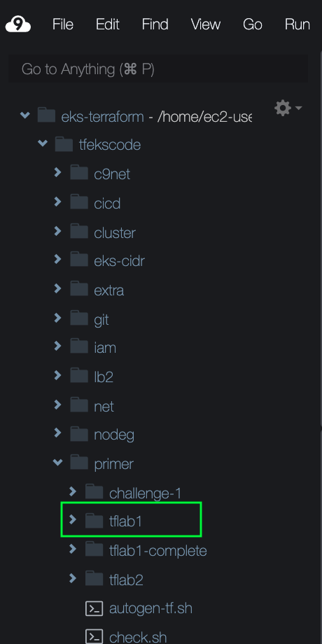Click the Go to Anything search box

[158, 69]
